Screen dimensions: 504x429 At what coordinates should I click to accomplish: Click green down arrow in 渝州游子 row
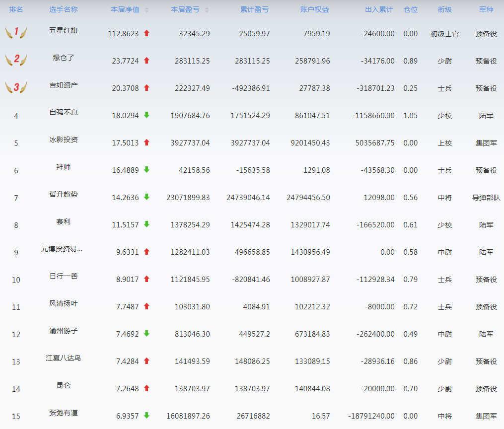(146, 334)
